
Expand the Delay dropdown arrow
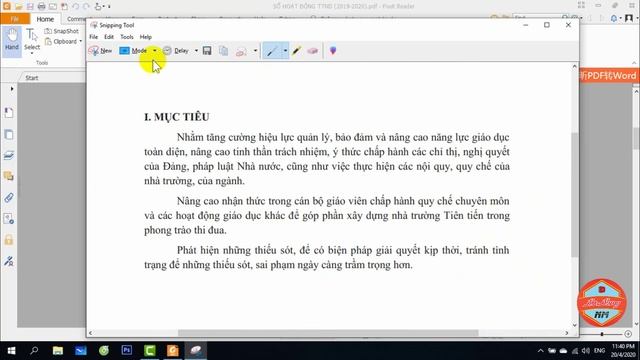point(196,51)
